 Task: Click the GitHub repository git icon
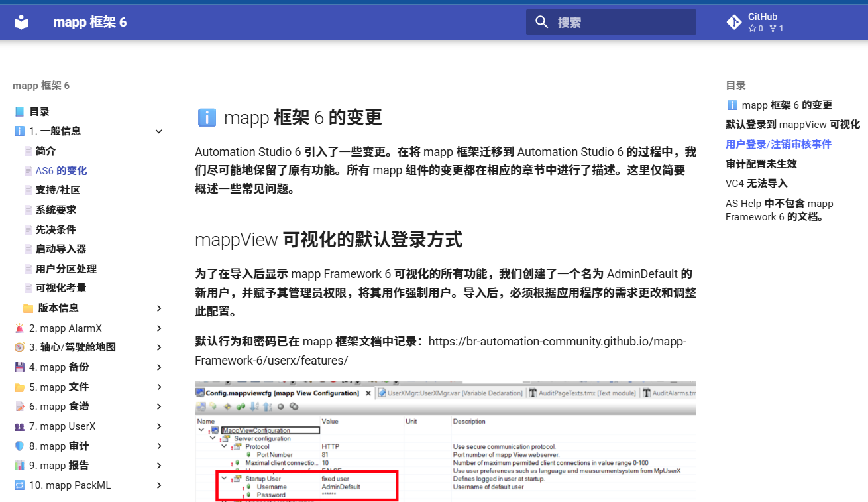pyautogui.click(x=734, y=23)
